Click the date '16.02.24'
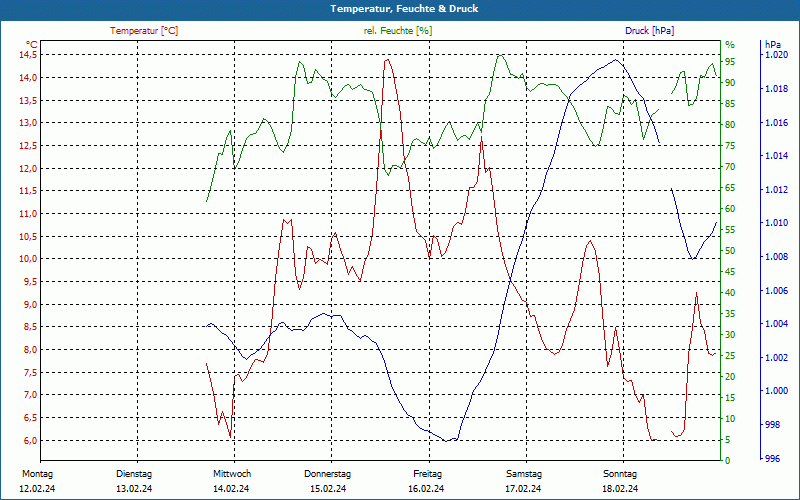The height and width of the screenshot is (500, 800). click(x=426, y=489)
